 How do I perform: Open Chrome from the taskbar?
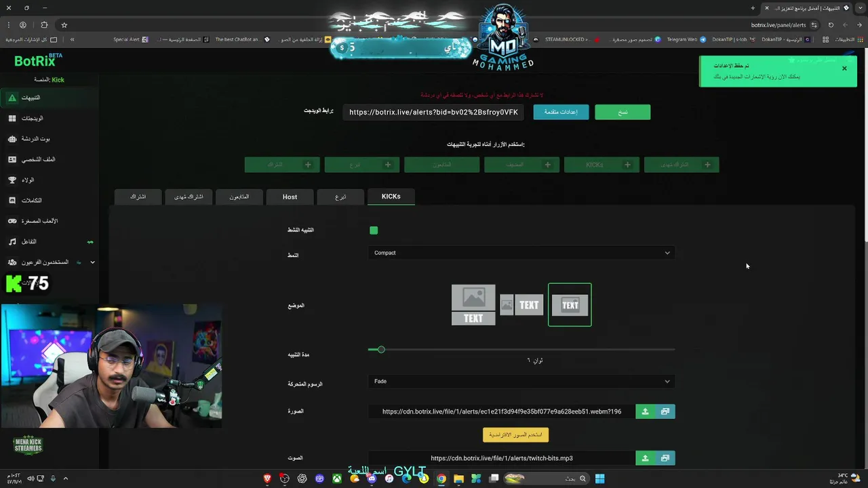(x=441, y=479)
